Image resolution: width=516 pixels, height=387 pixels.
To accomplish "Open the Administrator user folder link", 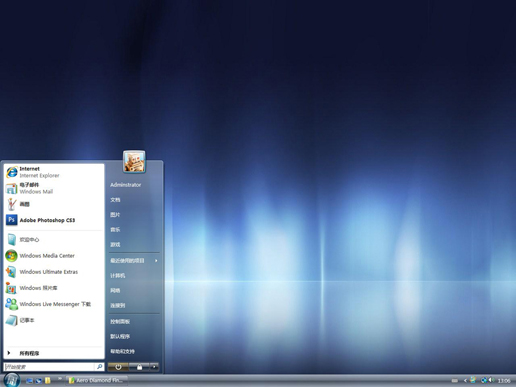I will pos(126,185).
